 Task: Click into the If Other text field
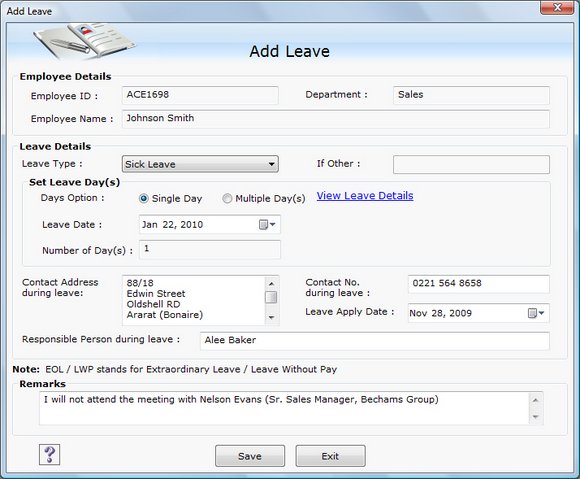point(471,165)
